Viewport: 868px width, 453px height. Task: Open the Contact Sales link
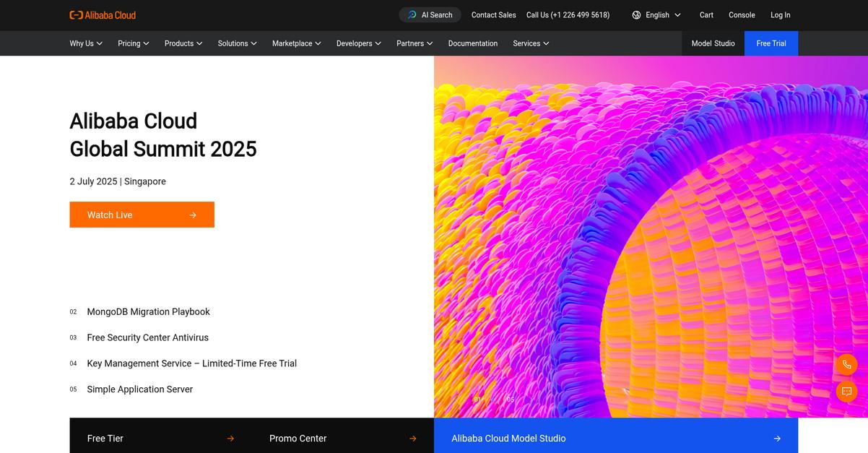[494, 15]
